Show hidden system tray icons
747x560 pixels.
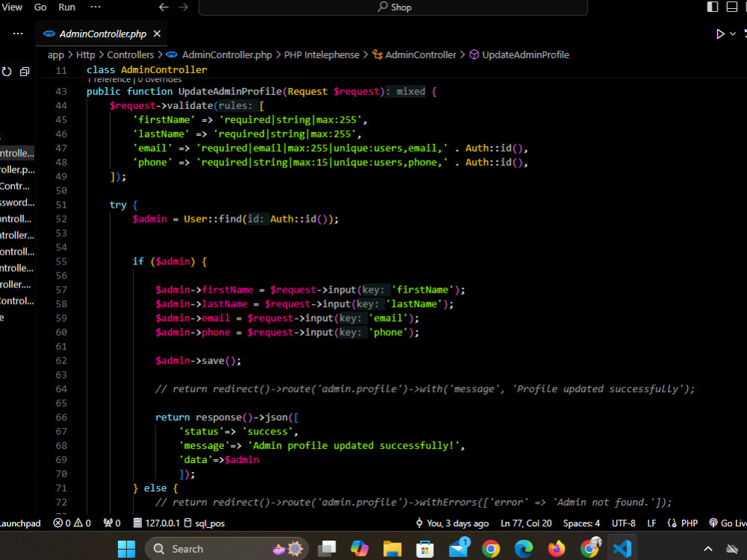pos(708,549)
